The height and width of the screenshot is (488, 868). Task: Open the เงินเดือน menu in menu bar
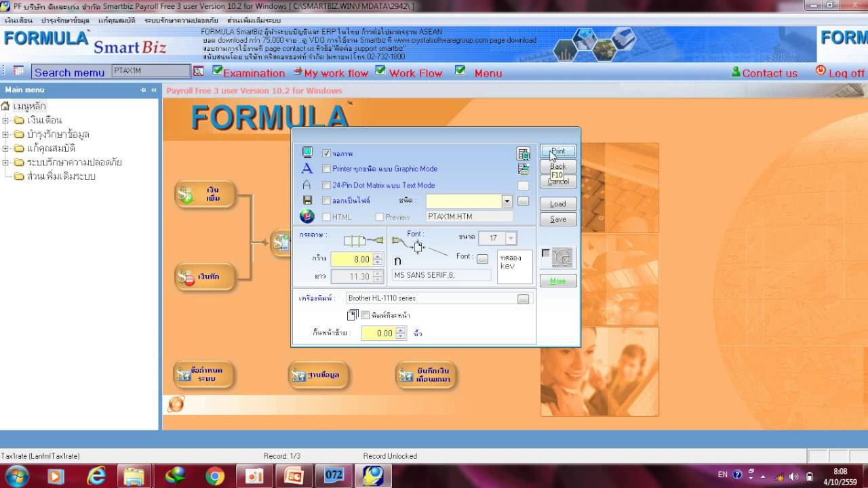coord(18,20)
